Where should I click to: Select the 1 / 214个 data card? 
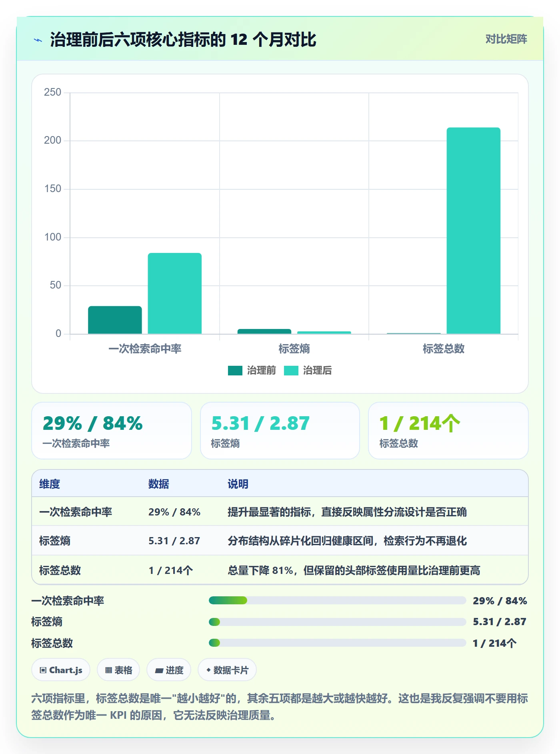[x=448, y=431]
